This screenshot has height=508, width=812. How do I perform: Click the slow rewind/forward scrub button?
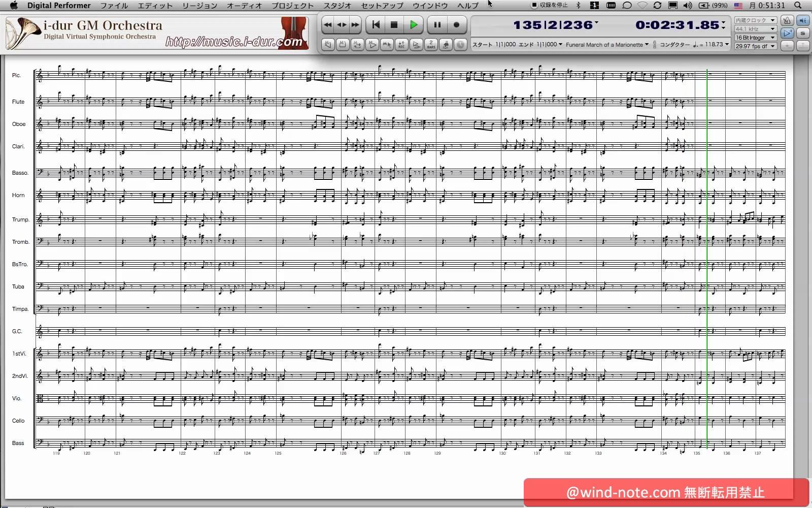(342, 24)
